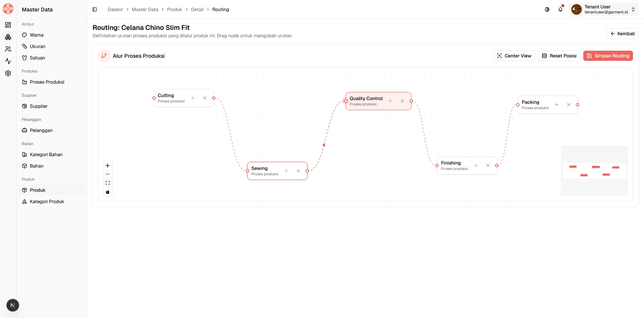
Task: Click the canvas minimap
Action: 594,171
